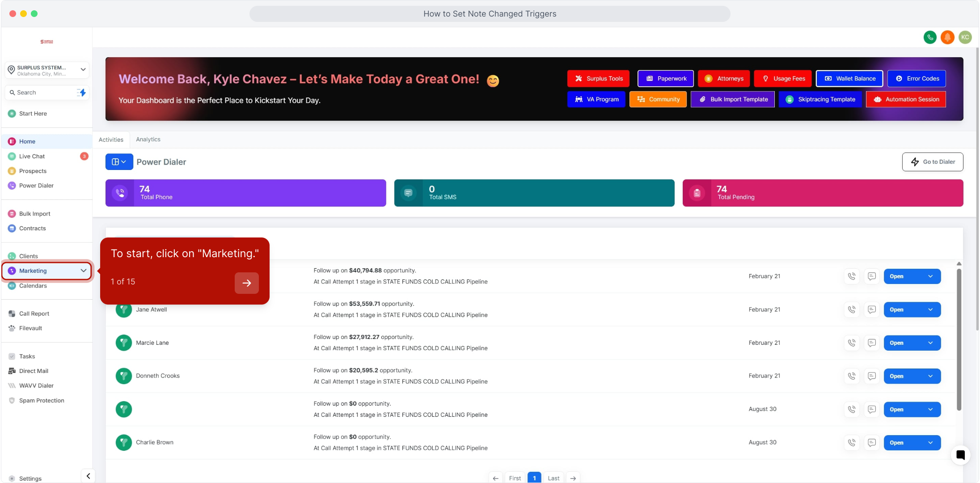
Task: Click Charlie Brown's green avatar icon
Action: click(x=124, y=442)
